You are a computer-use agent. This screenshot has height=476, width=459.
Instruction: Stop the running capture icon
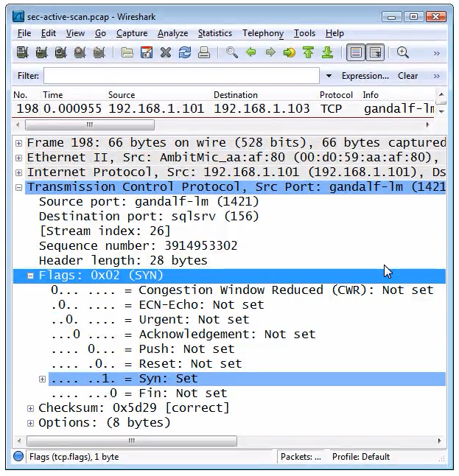[80, 52]
